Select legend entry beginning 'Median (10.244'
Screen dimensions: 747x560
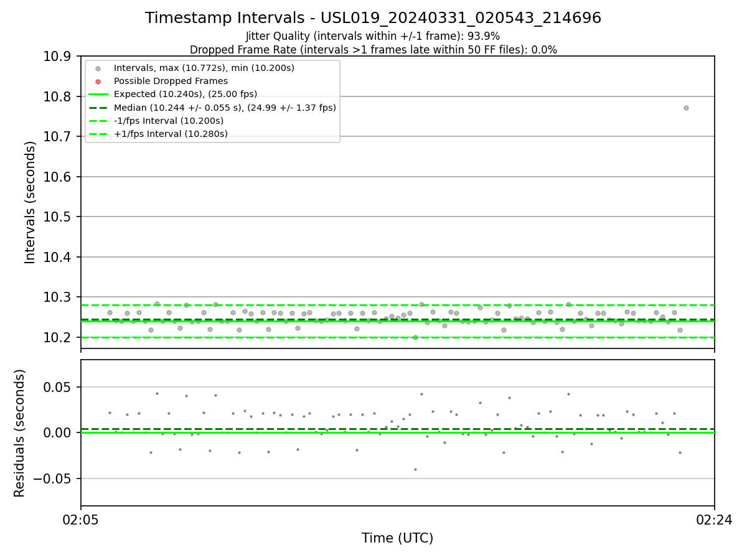pyautogui.click(x=225, y=108)
